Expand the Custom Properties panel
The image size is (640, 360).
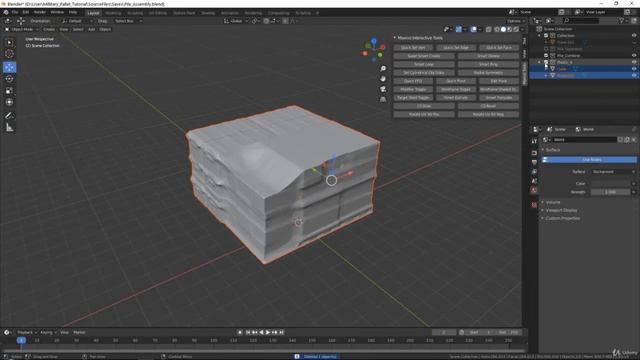[x=562, y=218]
